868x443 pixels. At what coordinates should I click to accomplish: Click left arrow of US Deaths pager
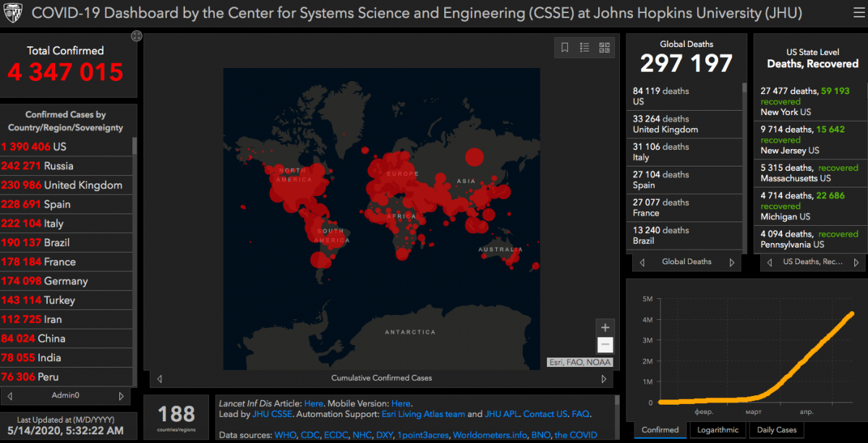769,262
